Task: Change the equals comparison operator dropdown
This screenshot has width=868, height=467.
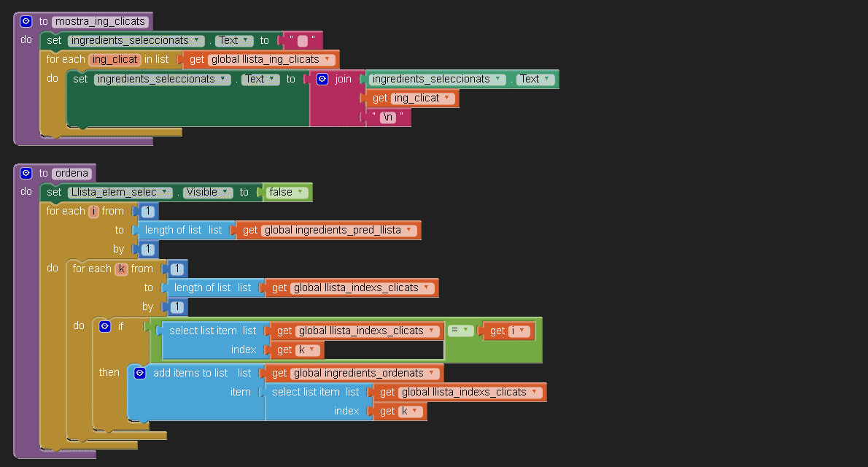Action: pos(465,331)
